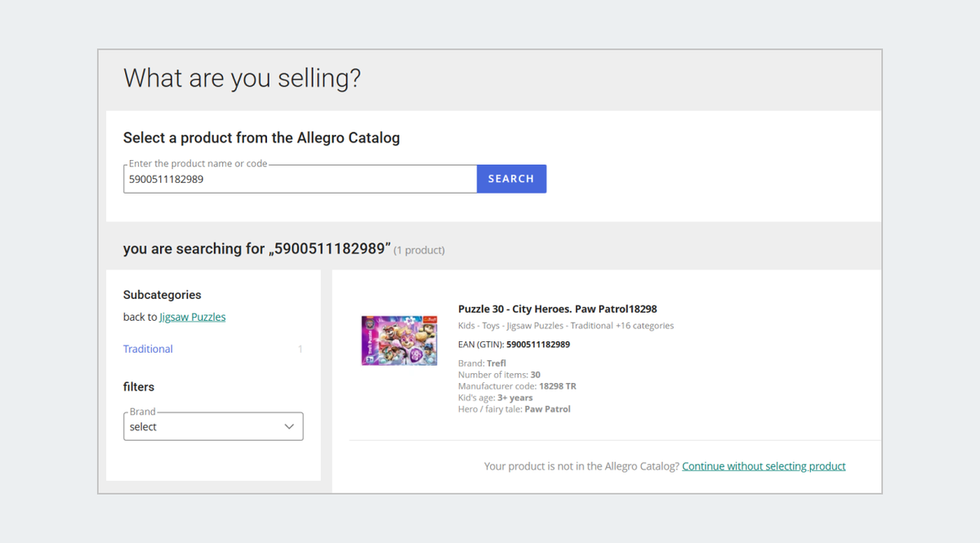Expand the +16 categories text

[x=644, y=326]
